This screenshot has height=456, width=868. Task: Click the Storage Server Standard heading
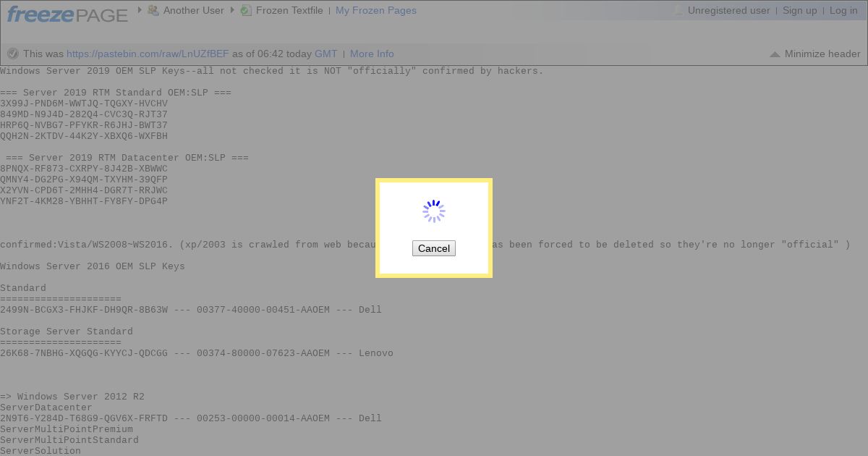[67, 332]
